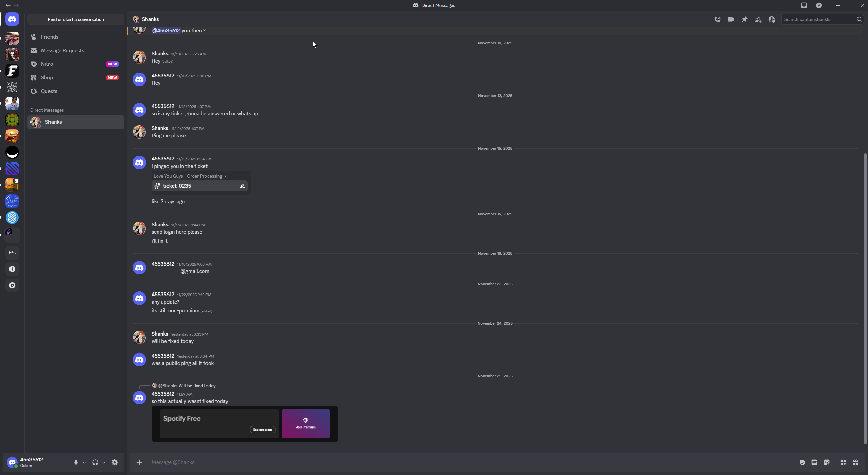Start a video call
The height and width of the screenshot is (475, 868).
coord(731,19)
